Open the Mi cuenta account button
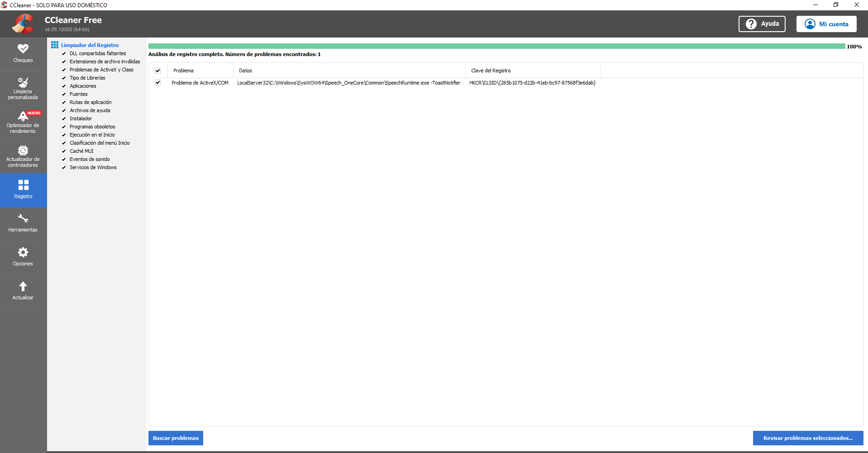The height and width of the screenshot is (453, 868). (x=826, y=24)
